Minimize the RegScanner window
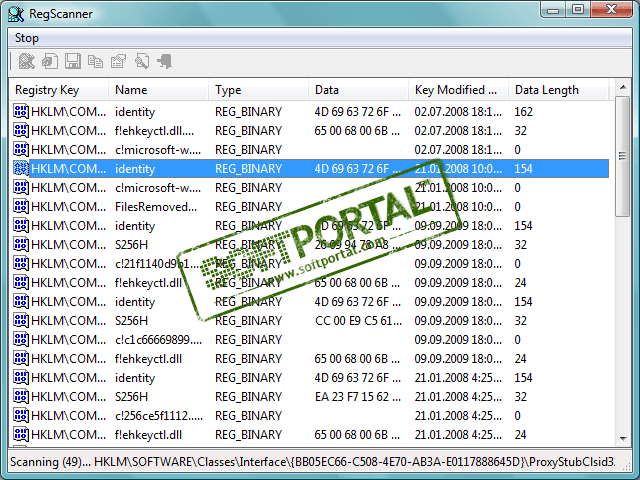Screen dimensions: 640x480 click(553, 10)
